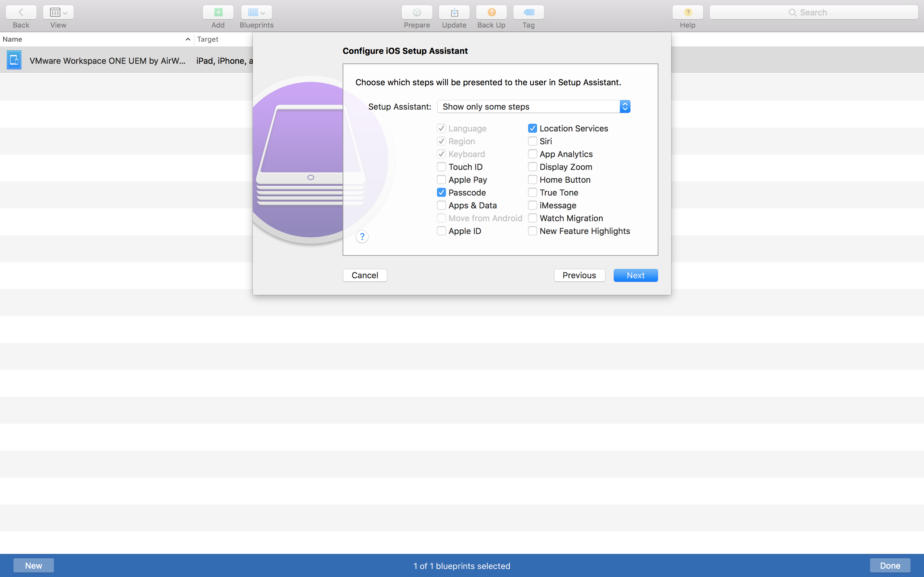Disable the Passcode step checkbox

pos(441,192)
